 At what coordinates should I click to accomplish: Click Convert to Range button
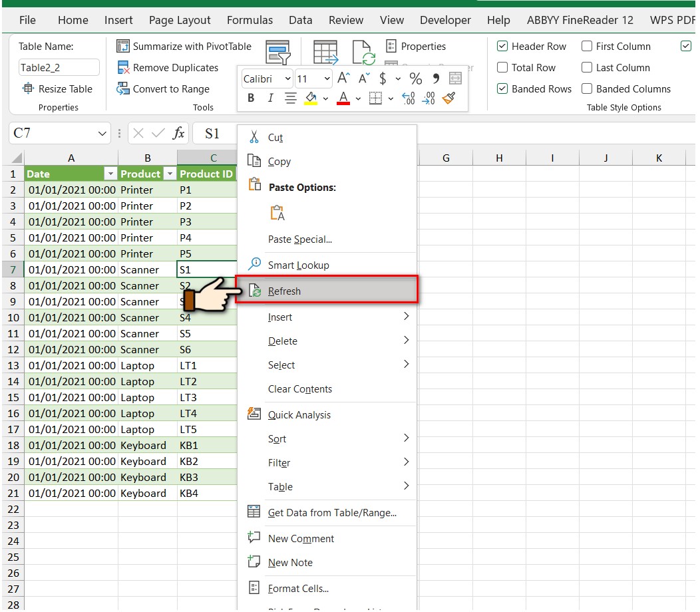click(x=163, y=89)
